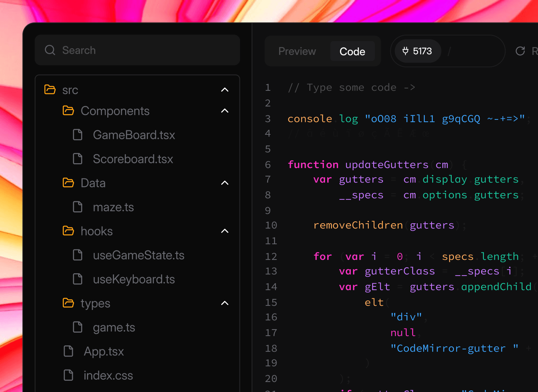The width and height of the screenshot is (538, 392).
Task: Click line number 6 in the gutter
Action: click(268, 165)
